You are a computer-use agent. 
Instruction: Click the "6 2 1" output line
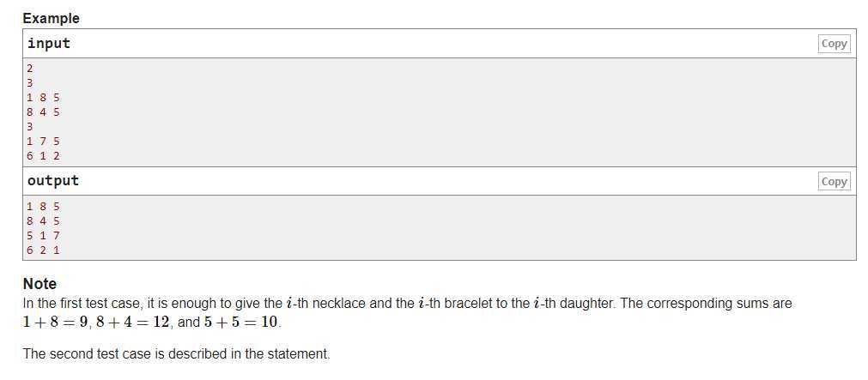tap(43, 250)
